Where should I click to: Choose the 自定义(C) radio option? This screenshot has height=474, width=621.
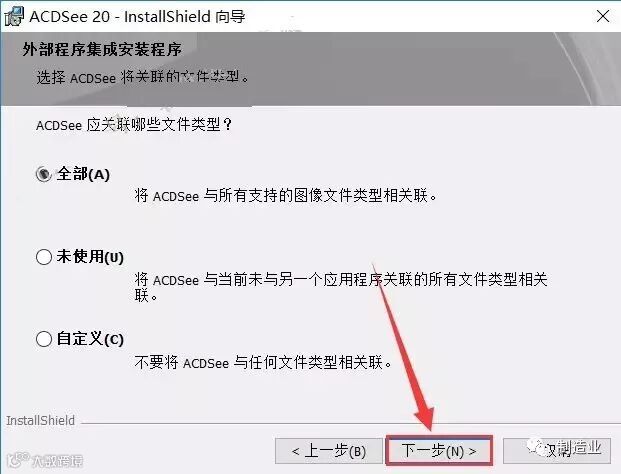(x=44, y=339)
